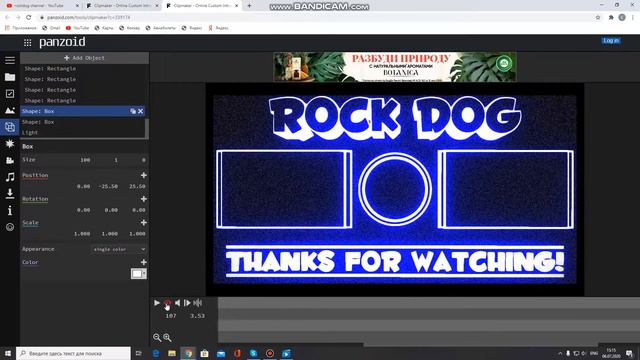Step forward one frame
The height and width of the screenshot is (360, 640).
187,303
